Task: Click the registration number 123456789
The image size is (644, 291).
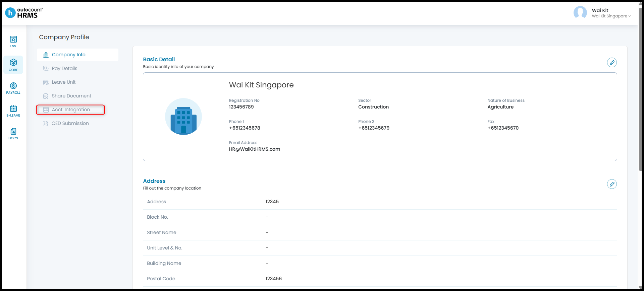Action: click(x=241, y=107)
